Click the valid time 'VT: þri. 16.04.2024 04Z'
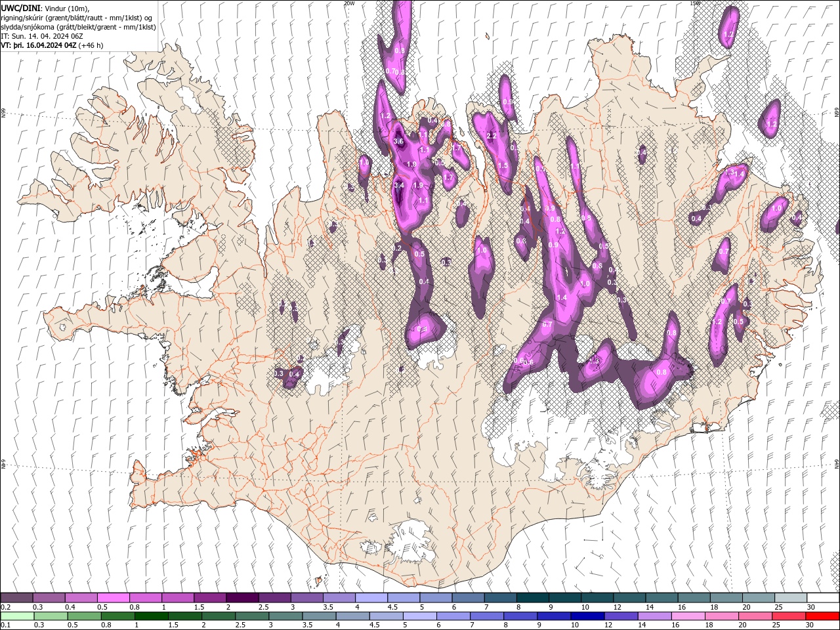 [39, 45]
